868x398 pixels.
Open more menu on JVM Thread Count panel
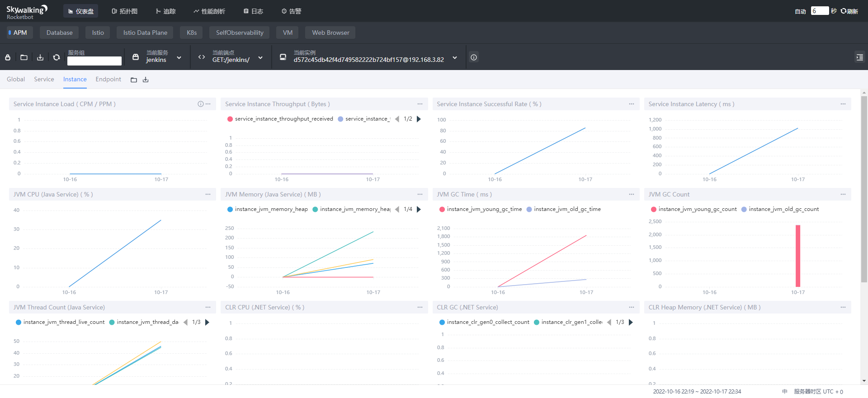click(208, 307)
